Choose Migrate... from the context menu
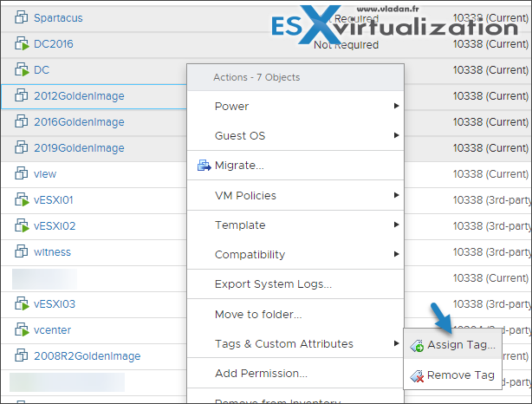The height and width of the screenshot is (404, 532). pos(295,166)
